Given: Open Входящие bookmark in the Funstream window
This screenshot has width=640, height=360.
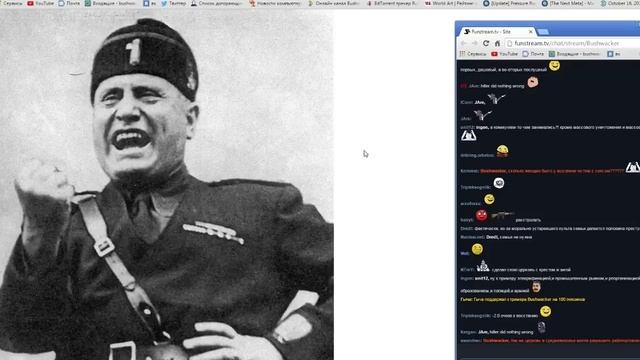Looking at the screenshot, I should (x=574, y=54).
